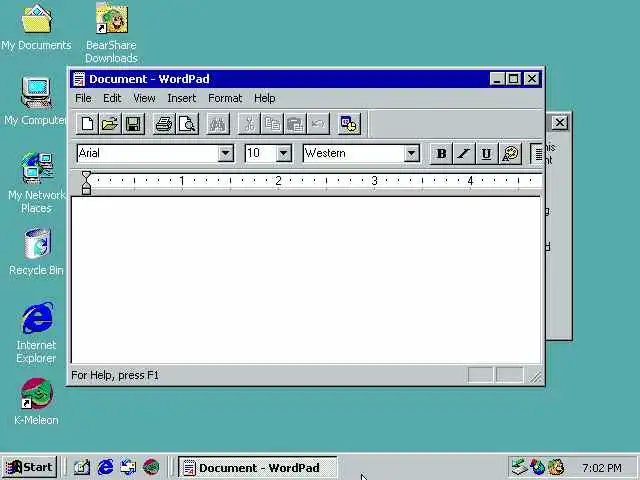This screenshot has height=480, width=640.
Task: Expand the font size 10 dropdown
Action: point(283,154)
